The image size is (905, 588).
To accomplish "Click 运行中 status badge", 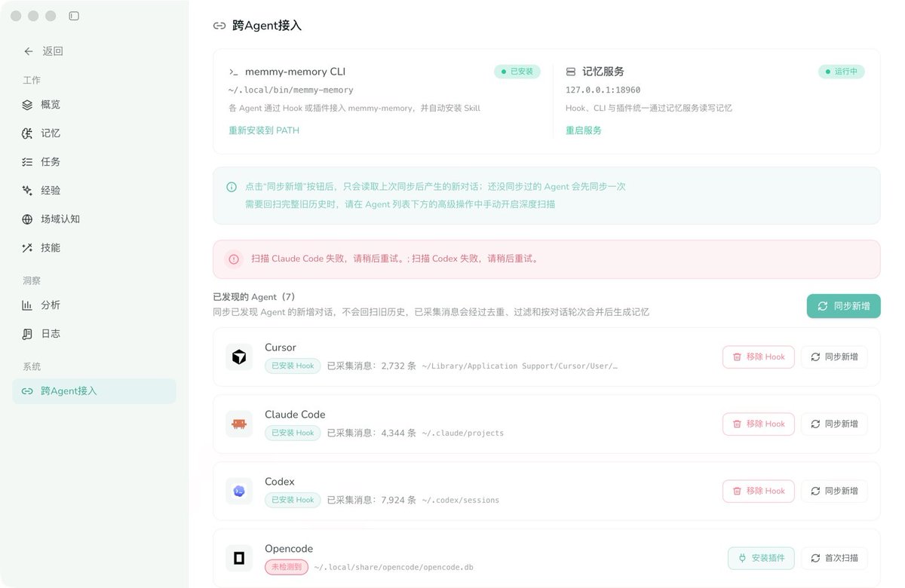I will click(842, 72).
